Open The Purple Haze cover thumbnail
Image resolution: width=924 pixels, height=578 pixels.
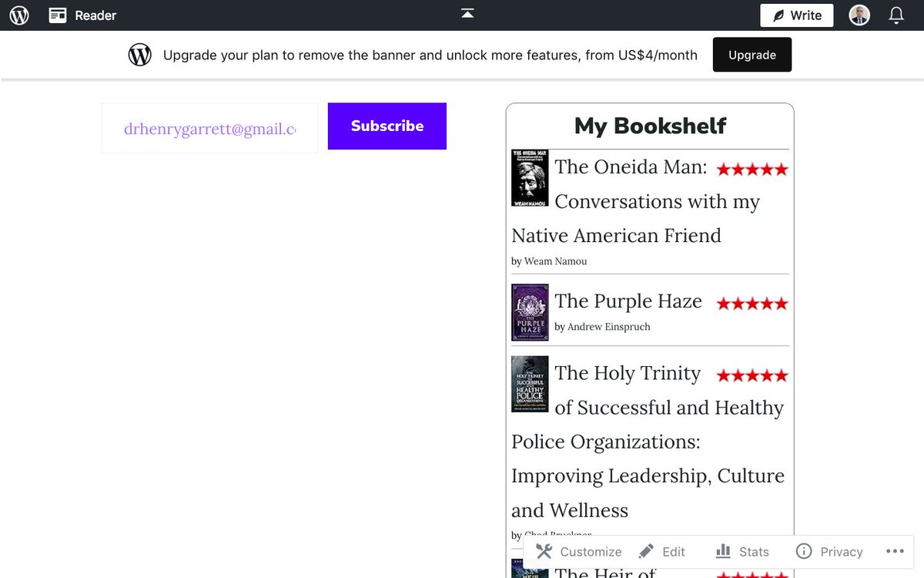(530, 312)
